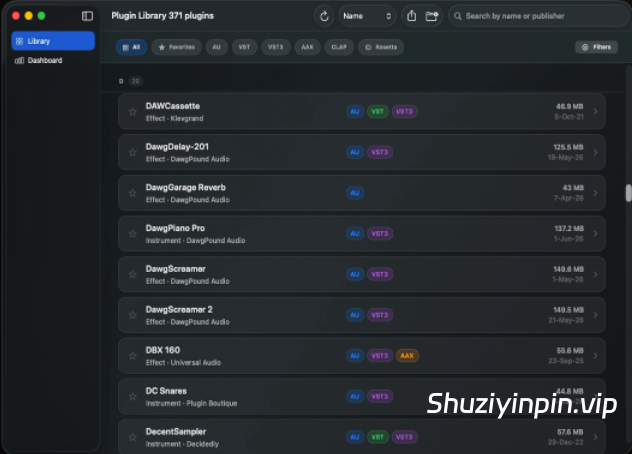Click the DBX 160 plugin name

pyautogui.click(x=163, y=350)
